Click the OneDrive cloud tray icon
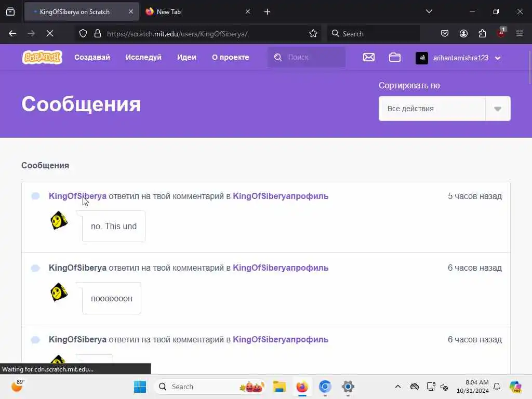 (x=415, y=387)
